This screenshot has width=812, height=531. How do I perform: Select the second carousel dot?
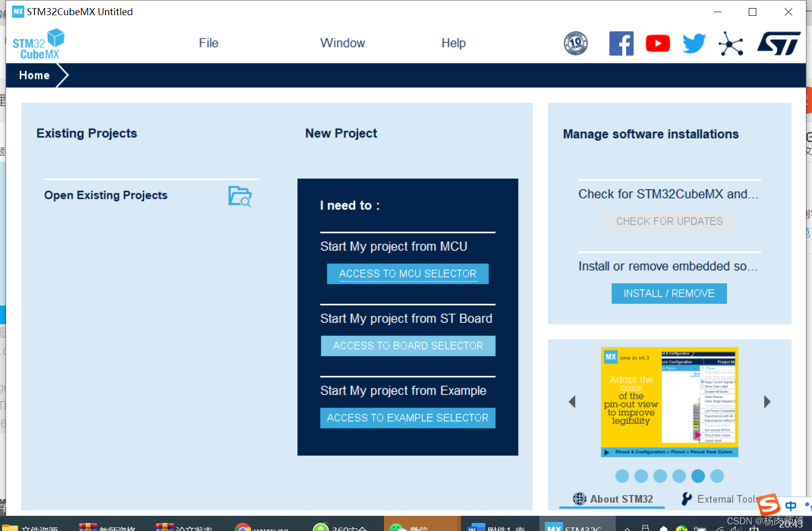tap(641, 476)
